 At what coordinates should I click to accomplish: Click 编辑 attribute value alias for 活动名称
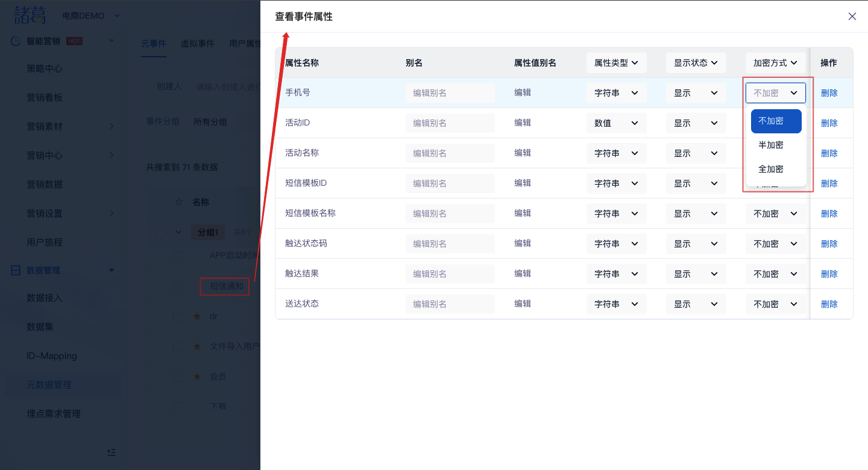[523, 153]
